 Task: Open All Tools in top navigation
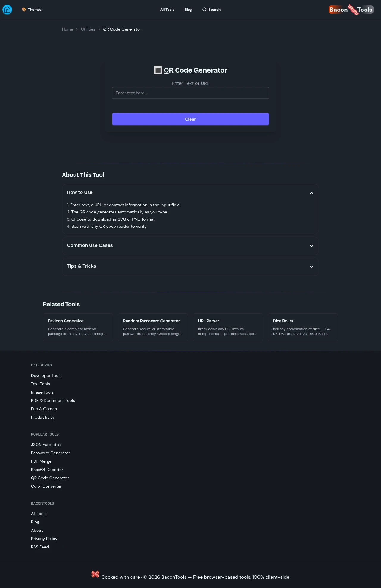click(x=167, y=10)
